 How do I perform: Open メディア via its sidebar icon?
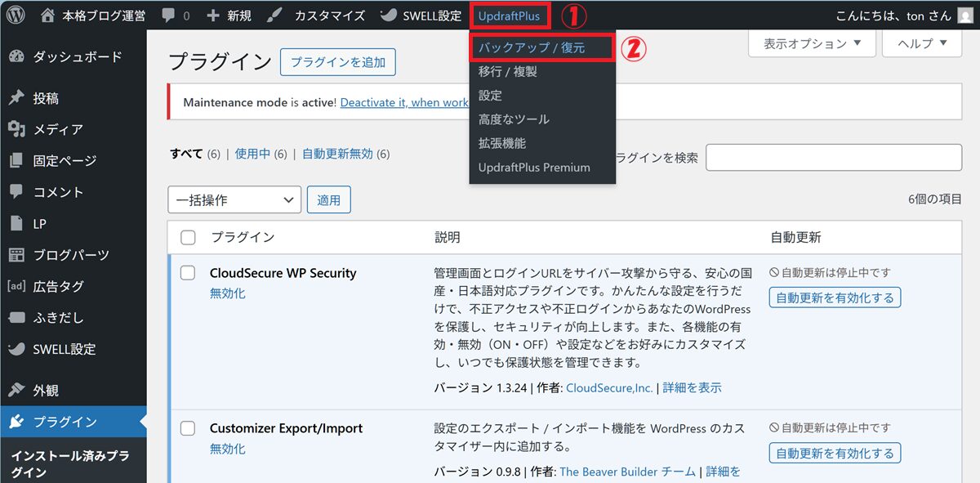coord(16,129)
